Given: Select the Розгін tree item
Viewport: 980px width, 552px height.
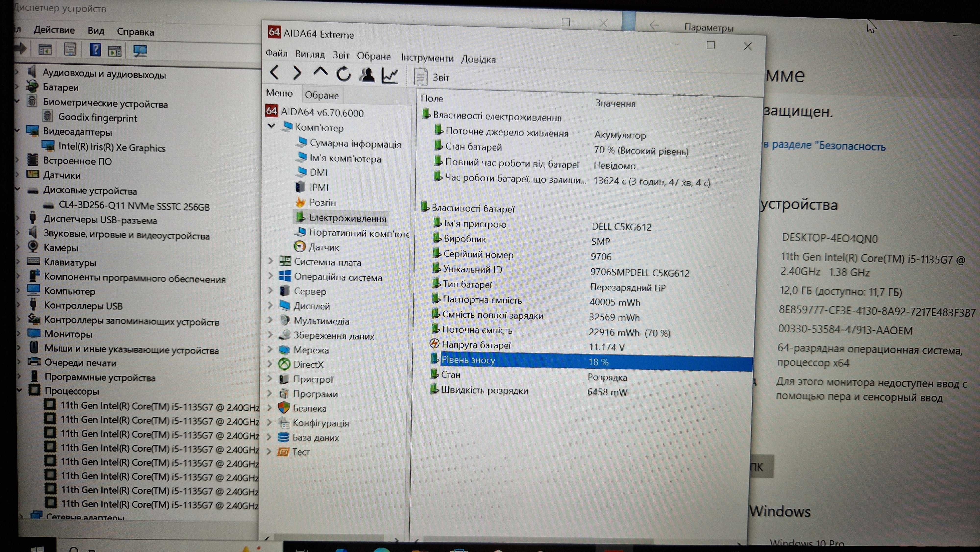Looking at the screenshot, I should (x=322, y=202).
